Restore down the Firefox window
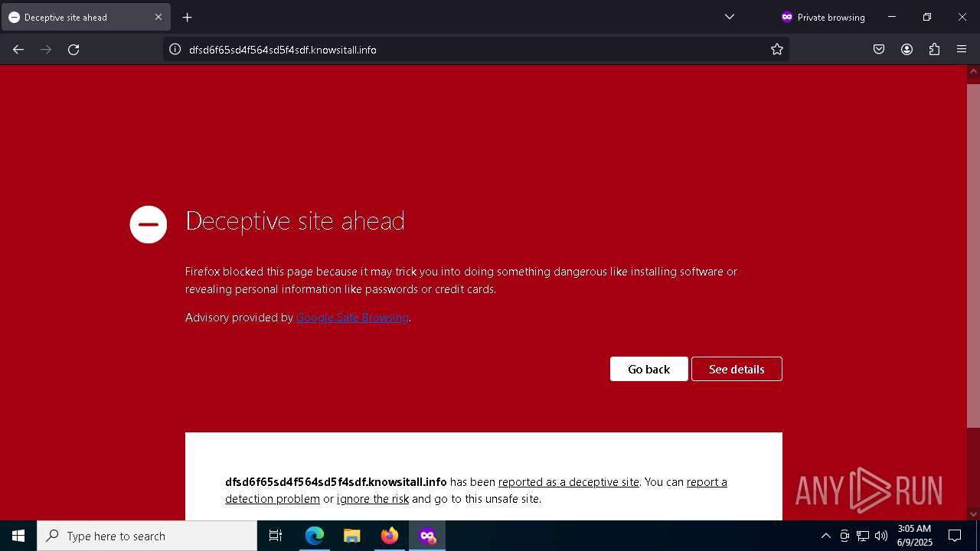The image size is (980, 551). (x=927, y=17)
